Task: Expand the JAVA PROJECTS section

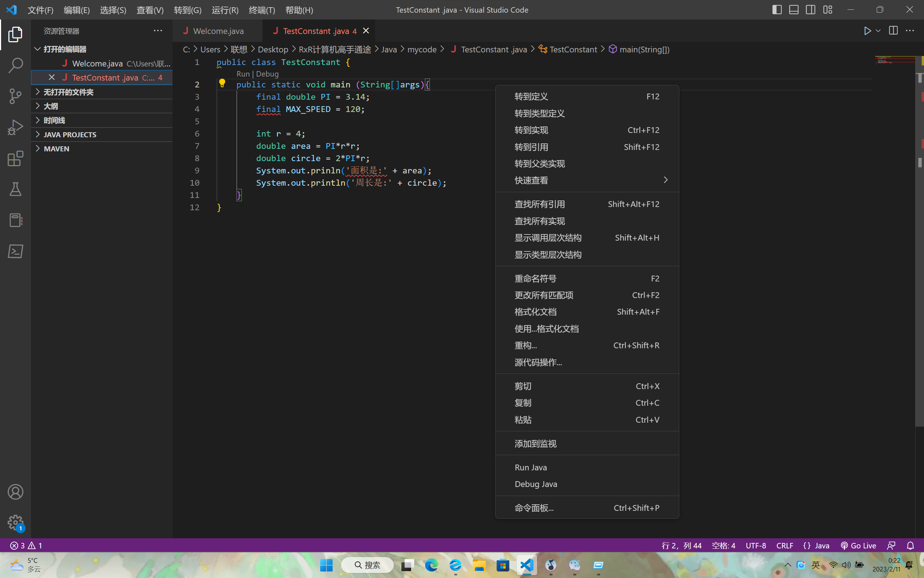Action: point(101,134)
